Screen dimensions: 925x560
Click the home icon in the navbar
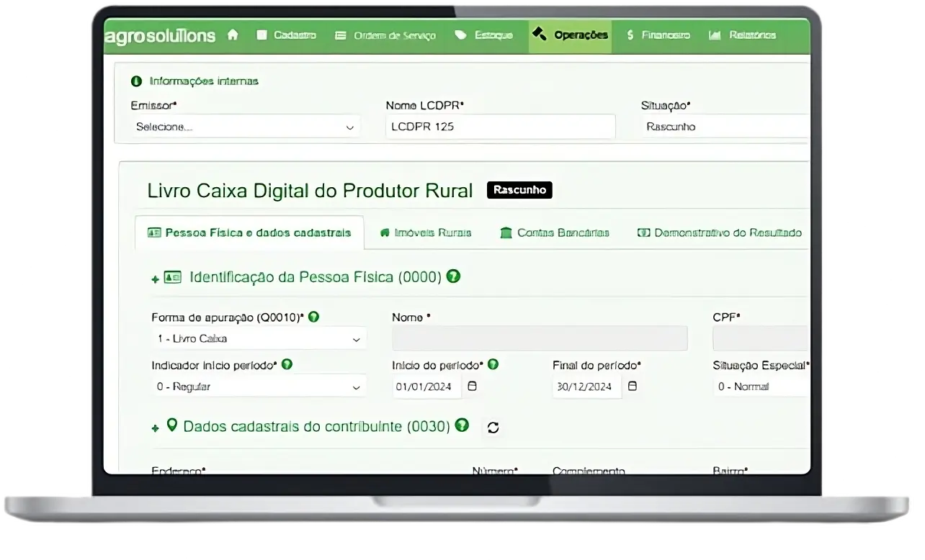[232, 35]
